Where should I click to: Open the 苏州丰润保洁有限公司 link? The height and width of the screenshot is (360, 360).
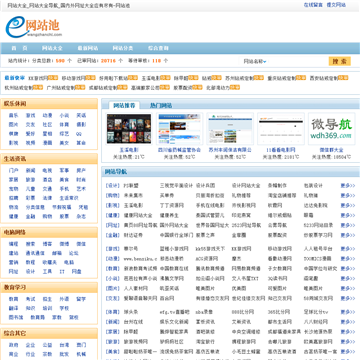[230, 150]
